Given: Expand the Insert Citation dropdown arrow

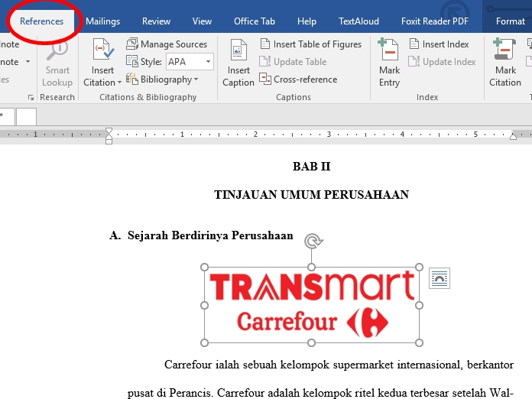Looking at the screenshot, I should [119, 83].
